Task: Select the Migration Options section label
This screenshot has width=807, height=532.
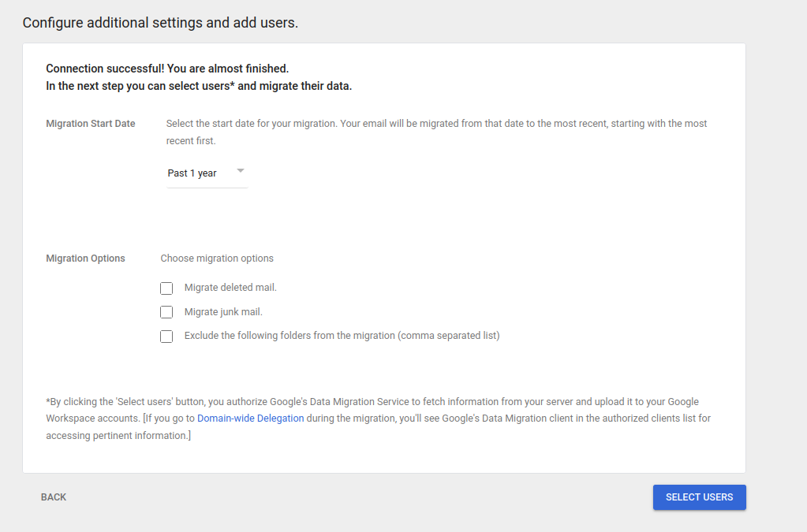Action: click(85, 259)
